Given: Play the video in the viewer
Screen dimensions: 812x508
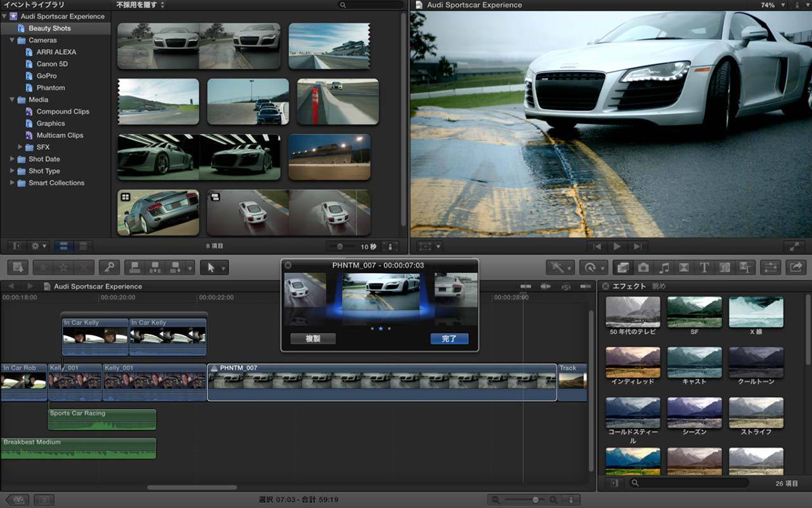Looking at the screenshot, I should (x=617, y=247).
